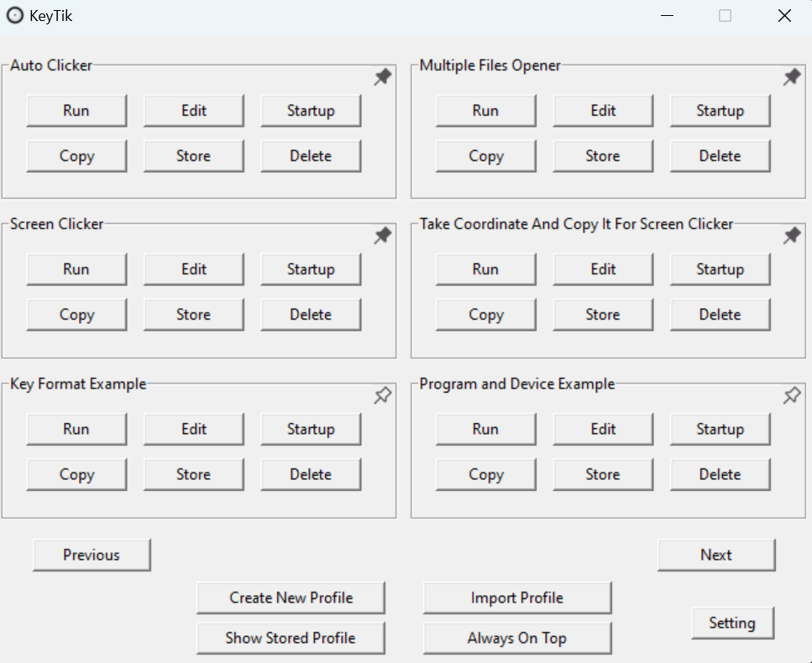Go to the Next page of profiles
Screen dimensions: 812x663
716,555
